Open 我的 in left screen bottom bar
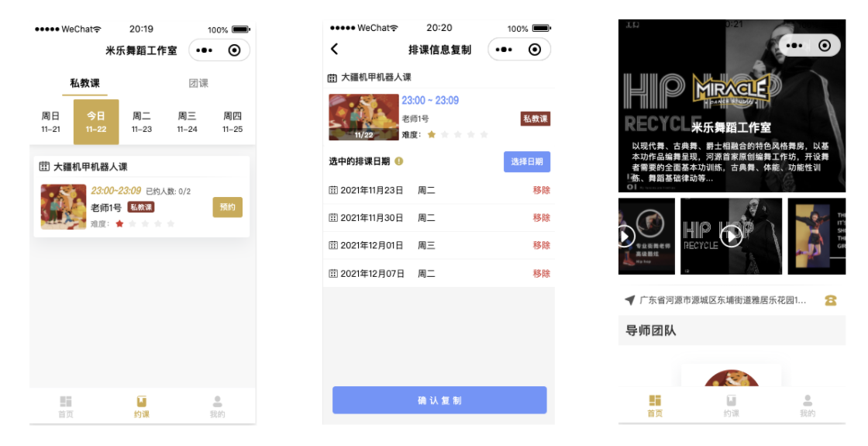The image size is (868, 446). pyautogui.click(x=218, y=406)
